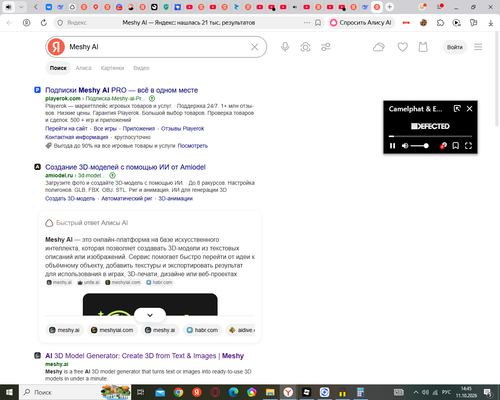This screenshot has width=500, height=400.
Task: Switch to the Картинки tab
Action: pos(112,68)
